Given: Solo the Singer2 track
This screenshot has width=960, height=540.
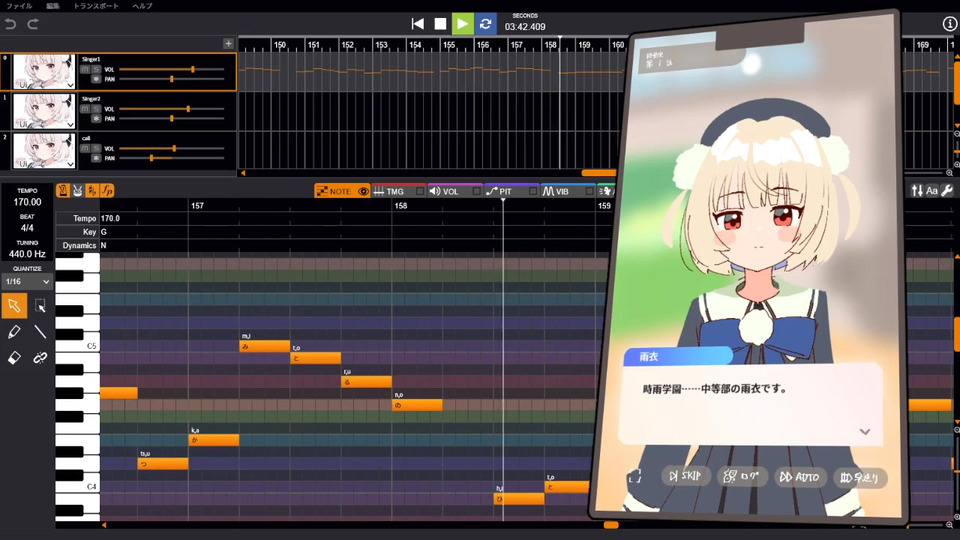Looking at the screenshot, I should [x=96, y=109].
